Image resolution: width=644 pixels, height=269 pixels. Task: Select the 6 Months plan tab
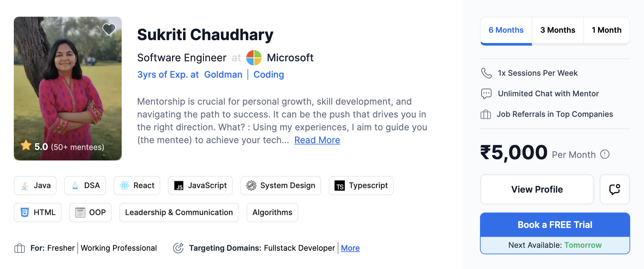pyautogui.click(x=506, y=30)
